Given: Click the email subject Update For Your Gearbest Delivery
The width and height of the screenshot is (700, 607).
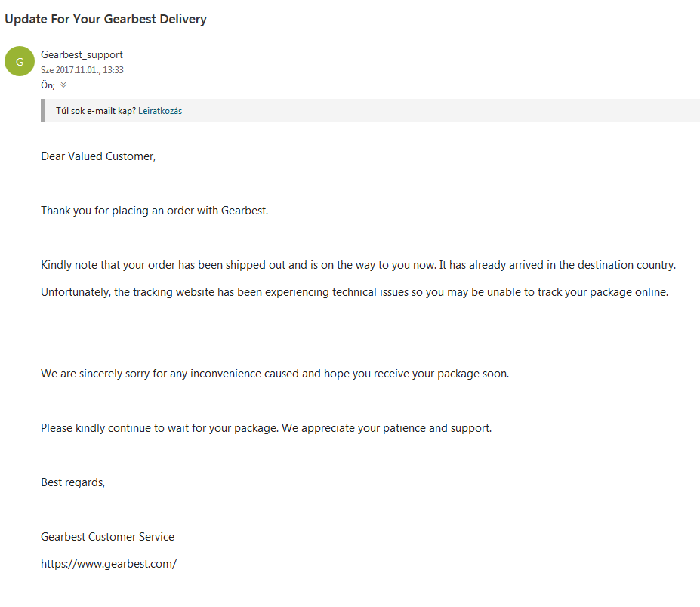Looking at the screenshot, I should coord(106,19).
